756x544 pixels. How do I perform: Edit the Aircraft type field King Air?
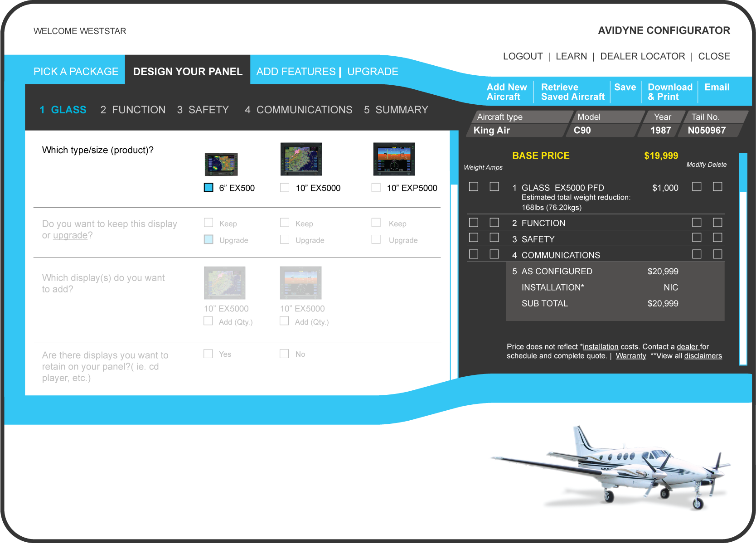point(517,130)
